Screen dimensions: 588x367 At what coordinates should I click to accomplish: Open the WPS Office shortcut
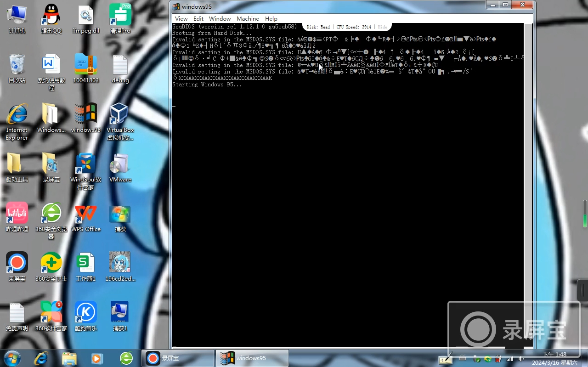[x=85, y=218]
